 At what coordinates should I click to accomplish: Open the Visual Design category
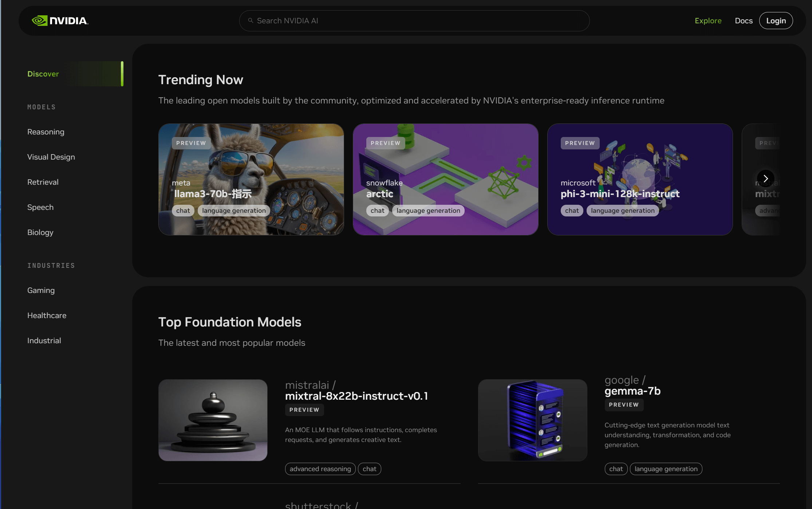[51, 157]
